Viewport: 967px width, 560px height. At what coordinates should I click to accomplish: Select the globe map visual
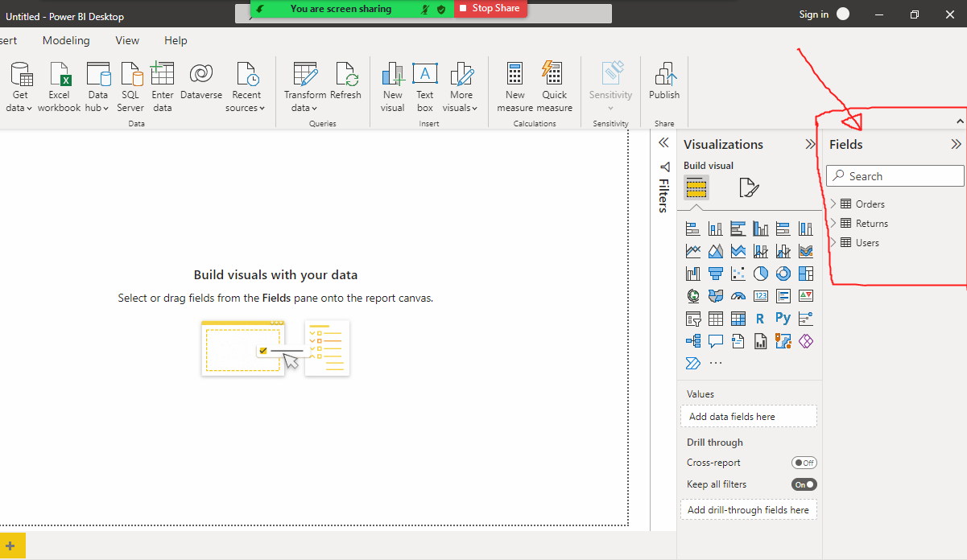(x=692, y=296)
